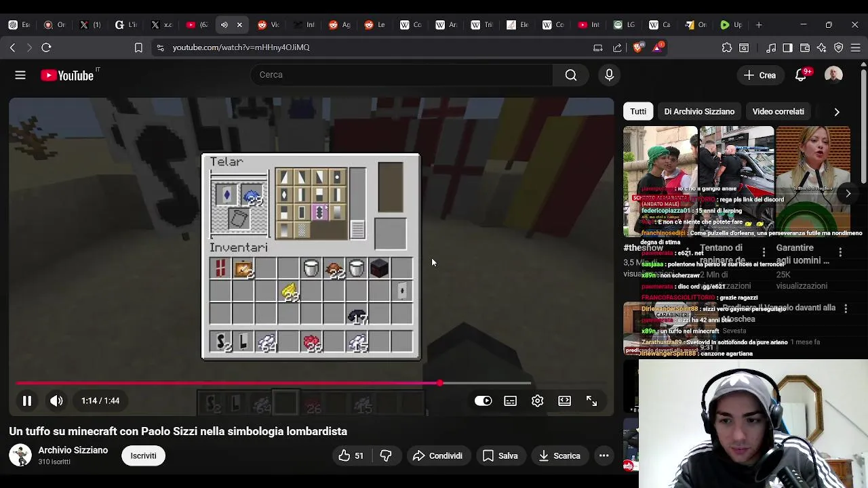Open the music note playlist icon
868x488 pixels.
(x=771, y=47)
